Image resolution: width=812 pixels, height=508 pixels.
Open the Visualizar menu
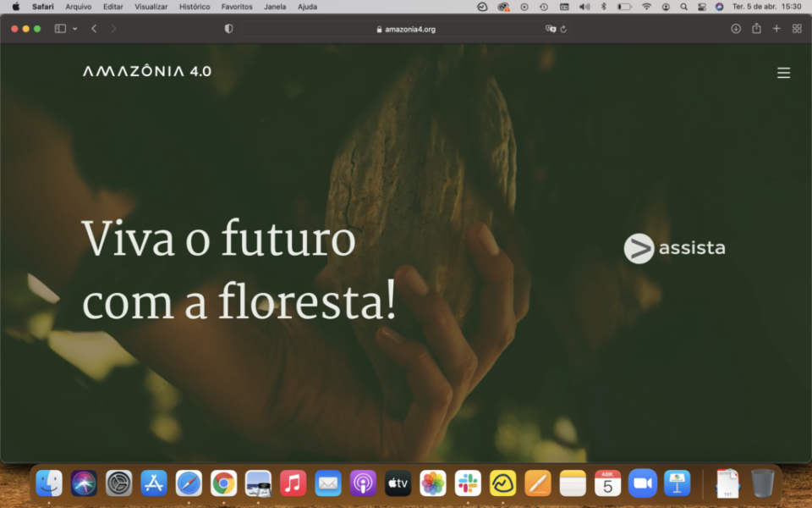pyautogui.click(x=151, y=7)
